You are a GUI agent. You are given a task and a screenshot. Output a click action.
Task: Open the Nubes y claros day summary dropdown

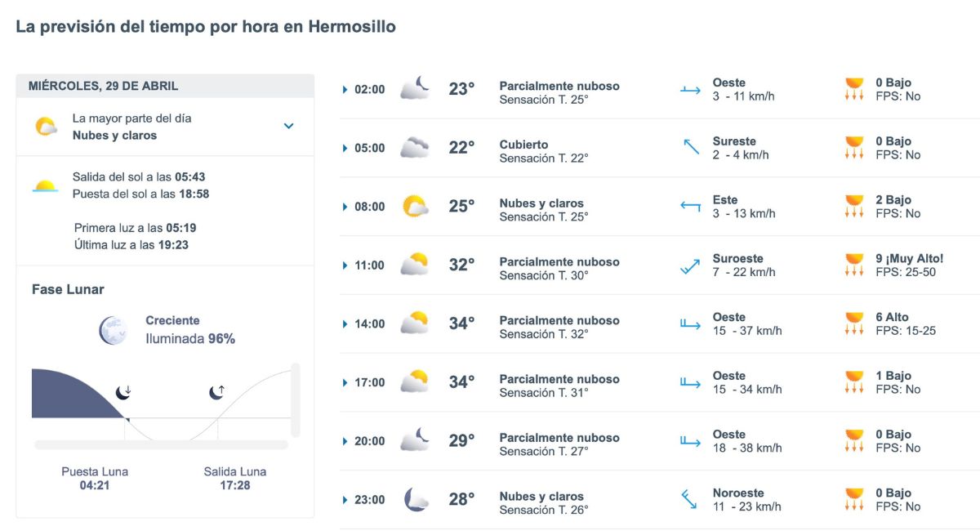(x=288, y=127)
